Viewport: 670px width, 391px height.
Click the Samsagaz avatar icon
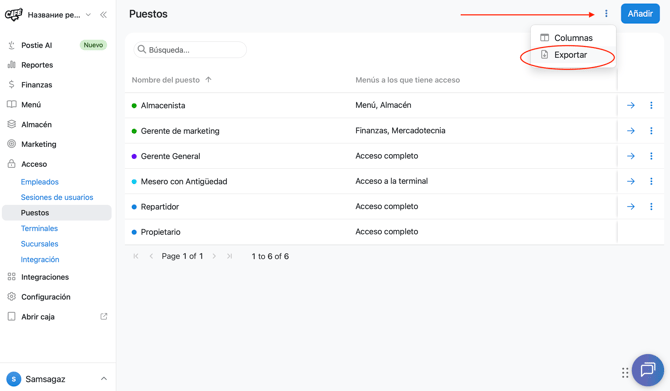tap(14, 379)
